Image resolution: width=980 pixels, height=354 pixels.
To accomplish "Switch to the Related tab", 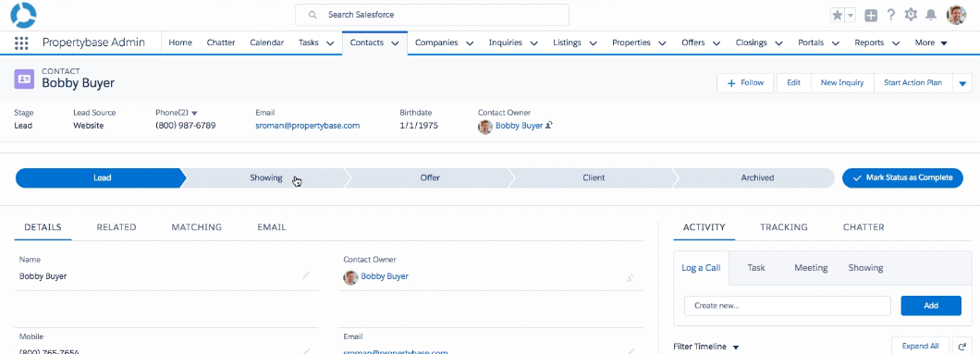I will click(116, 227).
